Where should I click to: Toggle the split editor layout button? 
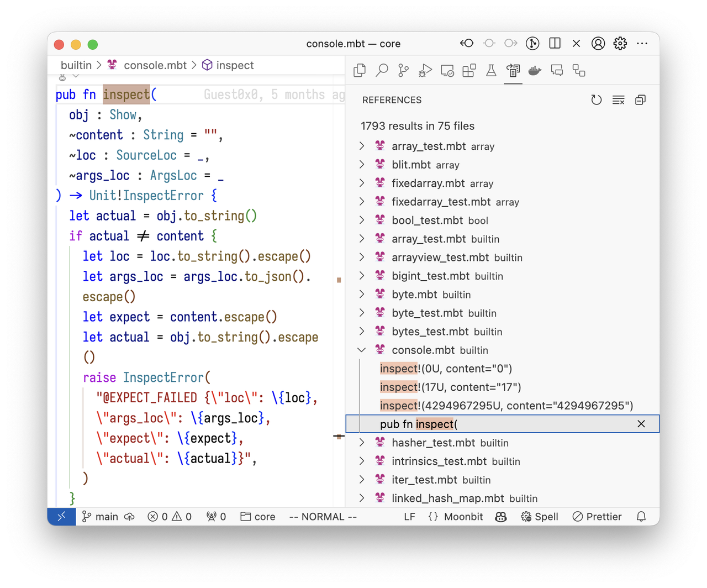(555, 43)
